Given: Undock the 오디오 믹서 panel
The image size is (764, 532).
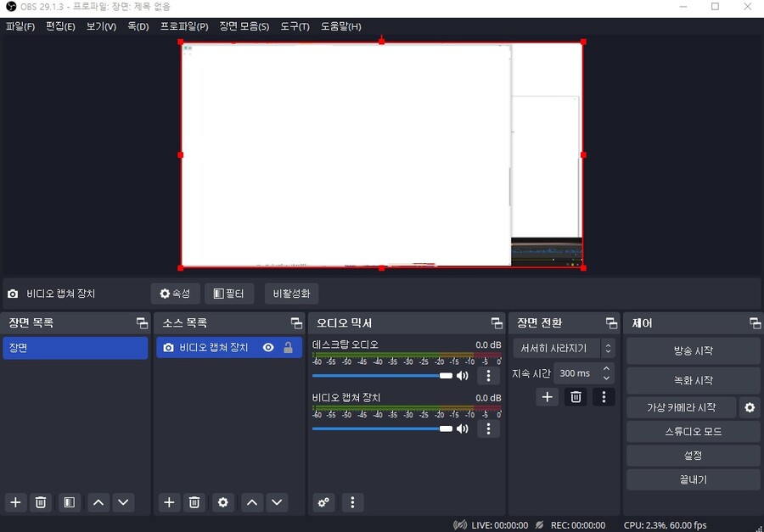Looking at the screenshot, I should point(497,322).
